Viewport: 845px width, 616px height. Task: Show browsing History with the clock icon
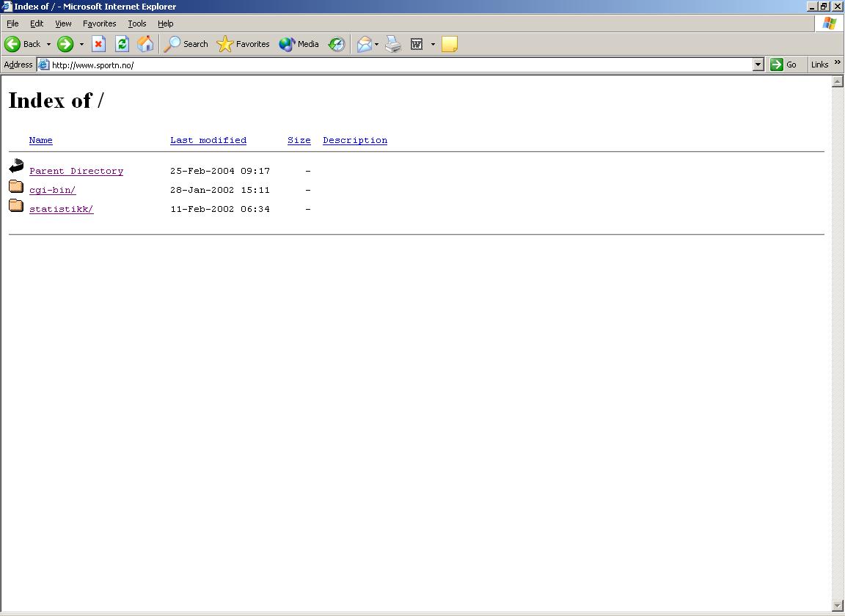click(x=337, y=44)
